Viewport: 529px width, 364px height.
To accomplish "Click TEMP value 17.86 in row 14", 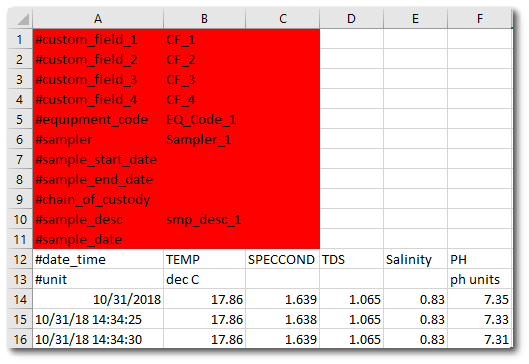I will click(x=204, y=299).
